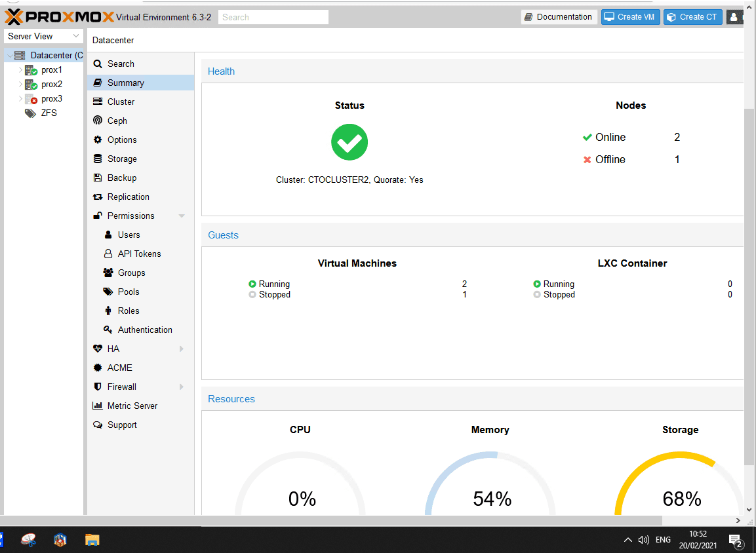This screenshot has height=553, width=756.
Task: Click the Create VM button
Action: coord(630,17)
